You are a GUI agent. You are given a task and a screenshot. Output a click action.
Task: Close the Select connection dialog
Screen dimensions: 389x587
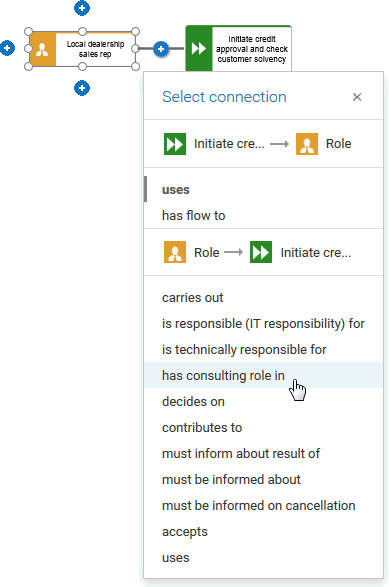pyautogui.click(x=357, y=97)
